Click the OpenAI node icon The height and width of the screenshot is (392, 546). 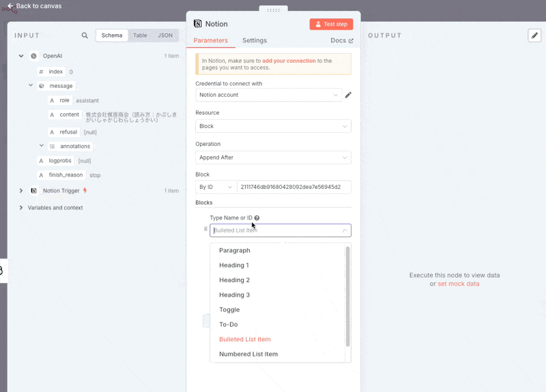pyautogui.click(x=33, y=56)
